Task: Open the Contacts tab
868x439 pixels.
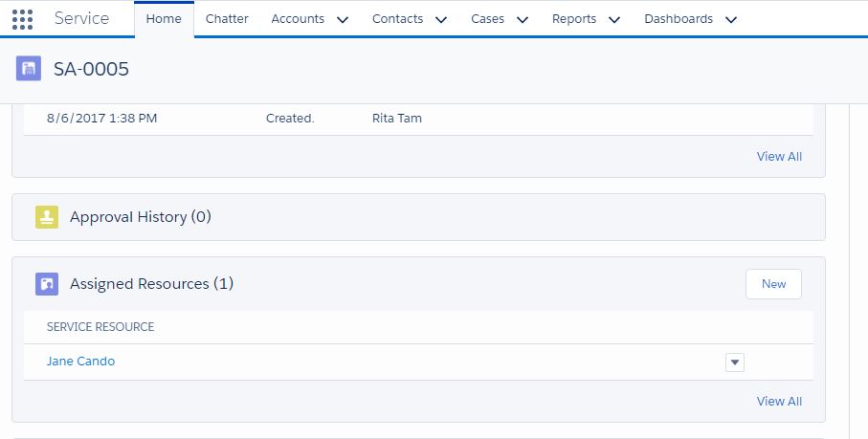Action: pos(400,19)
